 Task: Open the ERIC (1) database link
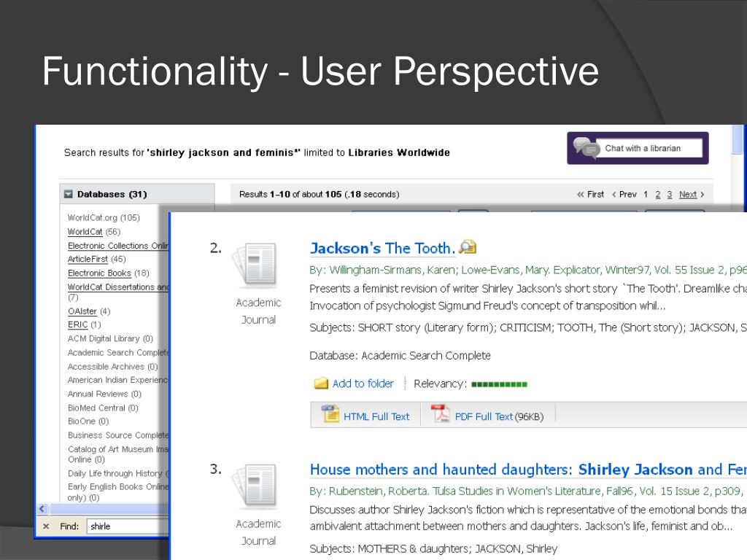(77, 324)
